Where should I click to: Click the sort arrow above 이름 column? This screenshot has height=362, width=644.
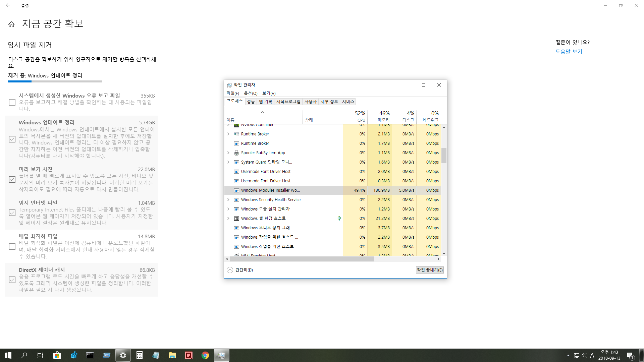[x=262, y=112]
